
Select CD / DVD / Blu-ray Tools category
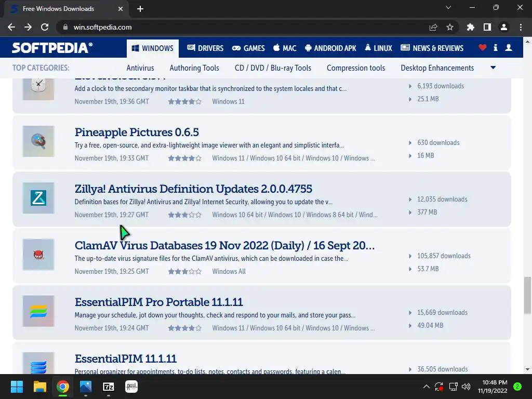[273, 68]
